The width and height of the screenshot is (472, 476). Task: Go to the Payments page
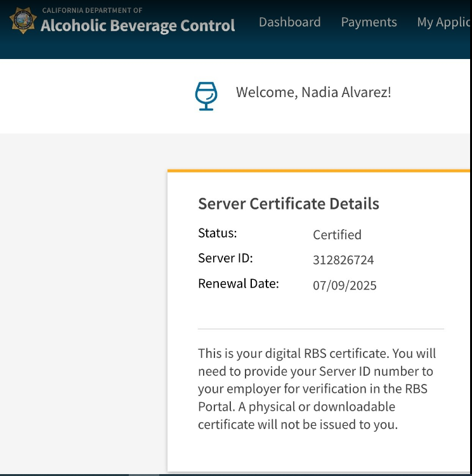tap(369, 22)
